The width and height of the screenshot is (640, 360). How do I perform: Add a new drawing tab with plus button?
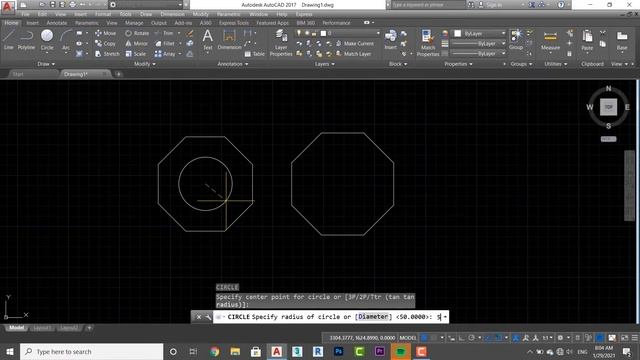point(118,74)
